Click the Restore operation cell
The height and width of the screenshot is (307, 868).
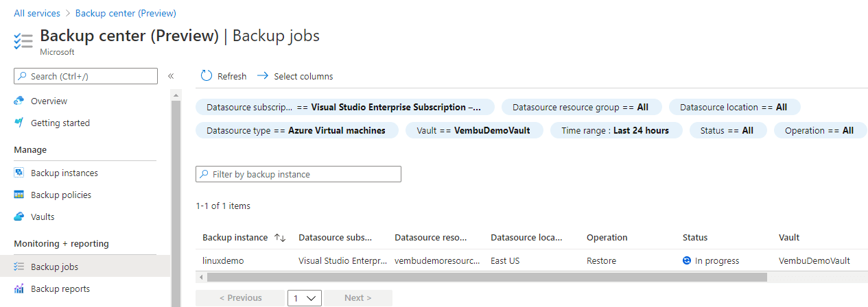point(601,260)
